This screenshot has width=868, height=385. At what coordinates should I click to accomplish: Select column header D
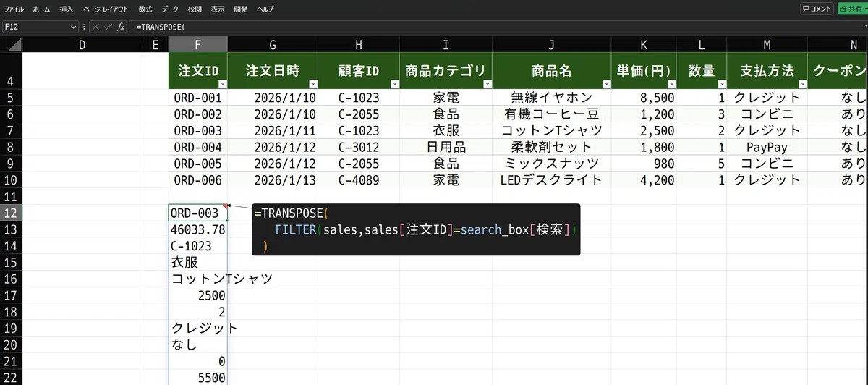(82, 45)
